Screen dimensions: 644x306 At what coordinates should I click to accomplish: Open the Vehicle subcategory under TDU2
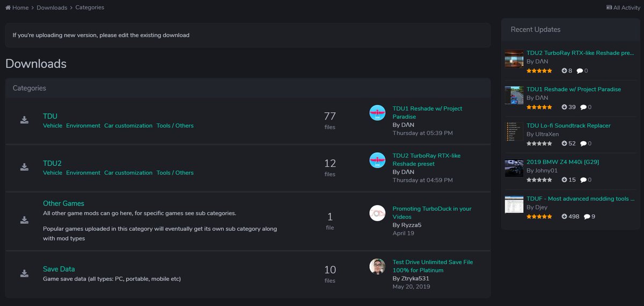click(x=53, y=173)
